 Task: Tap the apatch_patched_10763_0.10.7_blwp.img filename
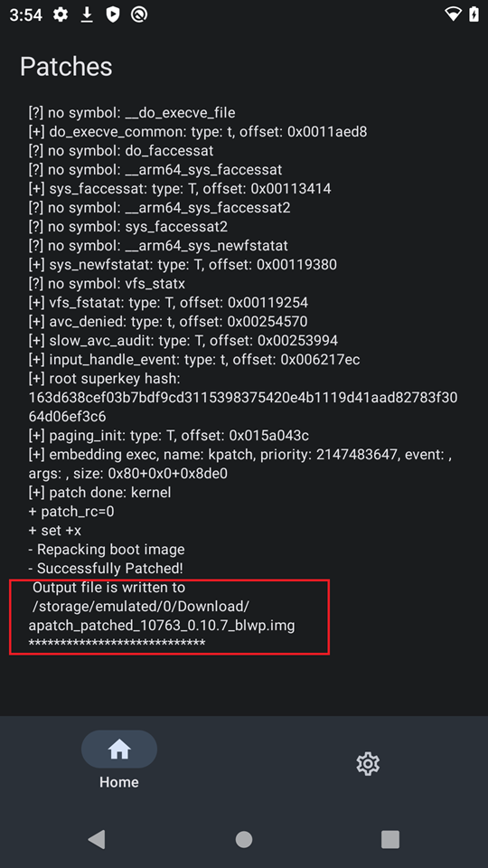point(162,625)
